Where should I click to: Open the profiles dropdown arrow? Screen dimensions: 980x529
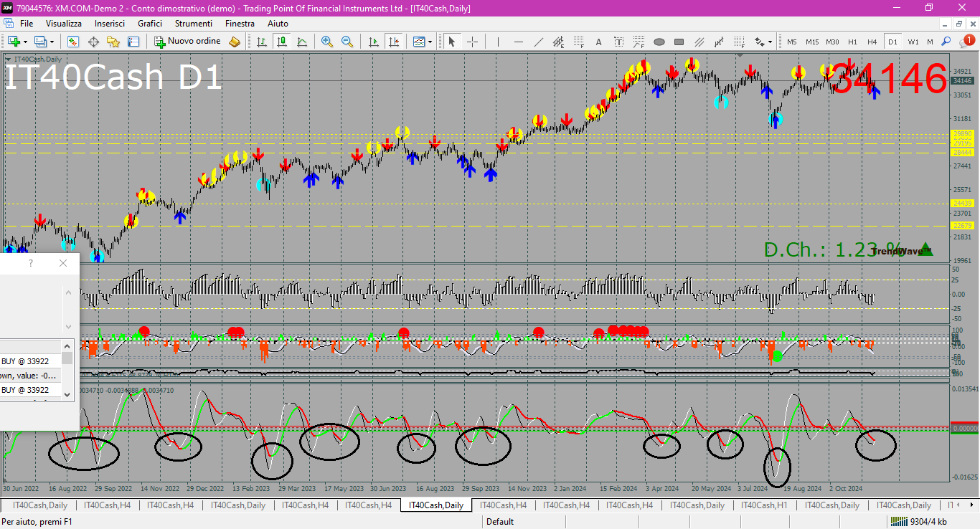[52, 42]
